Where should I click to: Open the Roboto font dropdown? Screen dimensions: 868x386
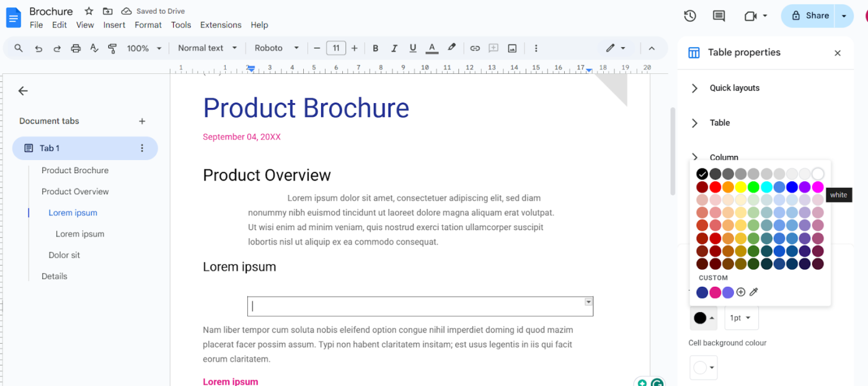pyautogui.click(x=277, y=48)
